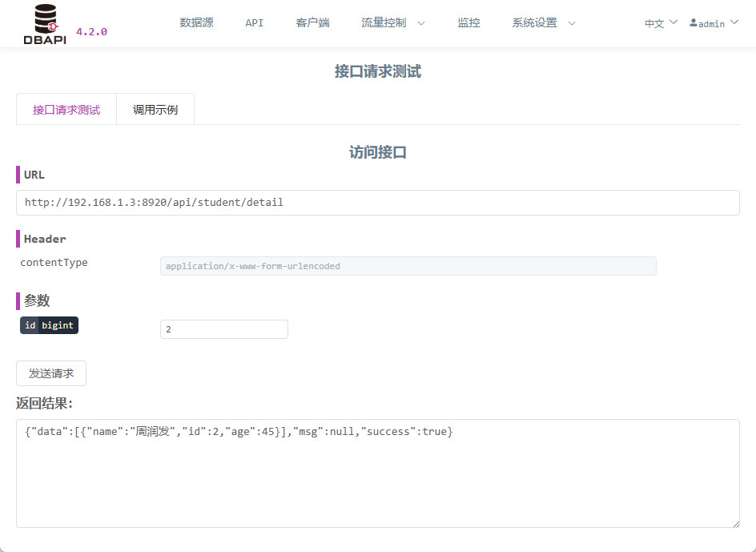Viewport: 756px width, 552px height.
Task: Open the admin account dropdown
Action: (x=714, y=23)
